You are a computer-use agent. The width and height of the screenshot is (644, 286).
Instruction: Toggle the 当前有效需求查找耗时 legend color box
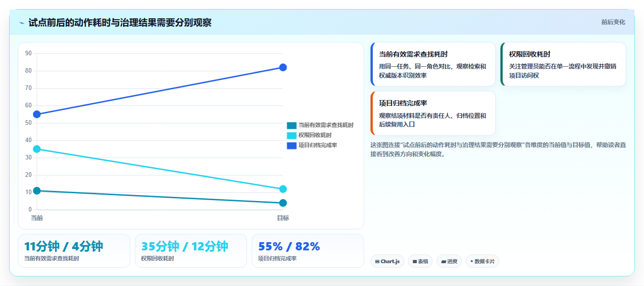coord(292,125)
